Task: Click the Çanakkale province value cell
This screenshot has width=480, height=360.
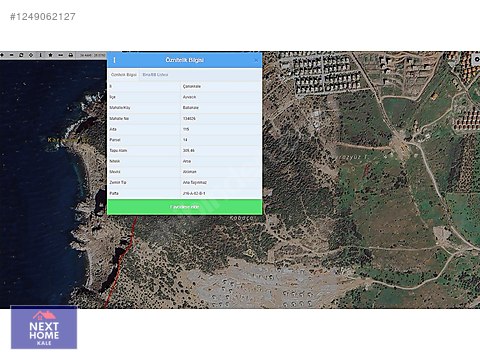Action: (221, 86)
